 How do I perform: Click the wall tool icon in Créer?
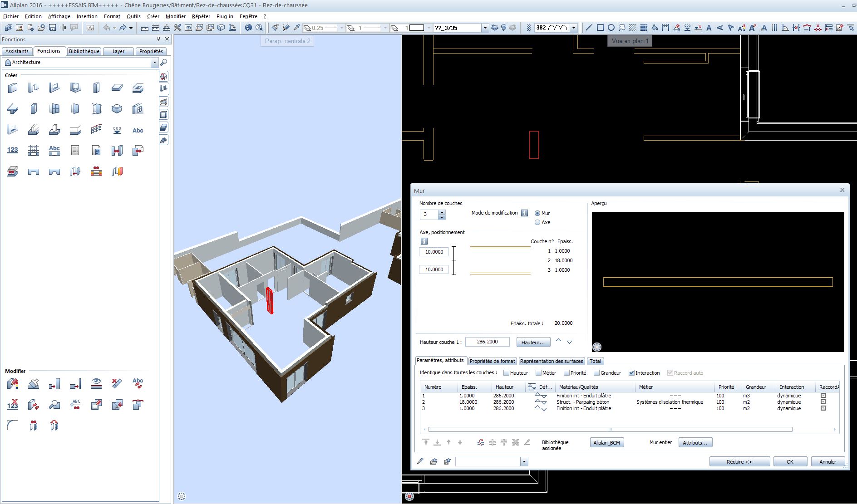tap(13, 88)
